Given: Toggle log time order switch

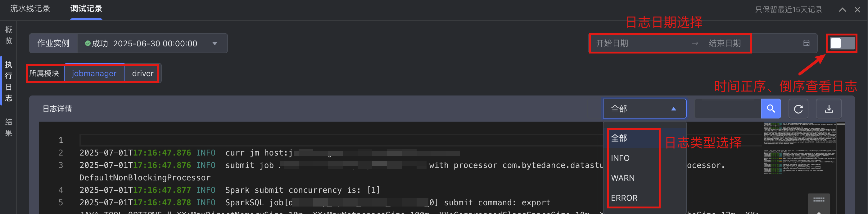Looking at the screenshot, I should tap(841, 43).
